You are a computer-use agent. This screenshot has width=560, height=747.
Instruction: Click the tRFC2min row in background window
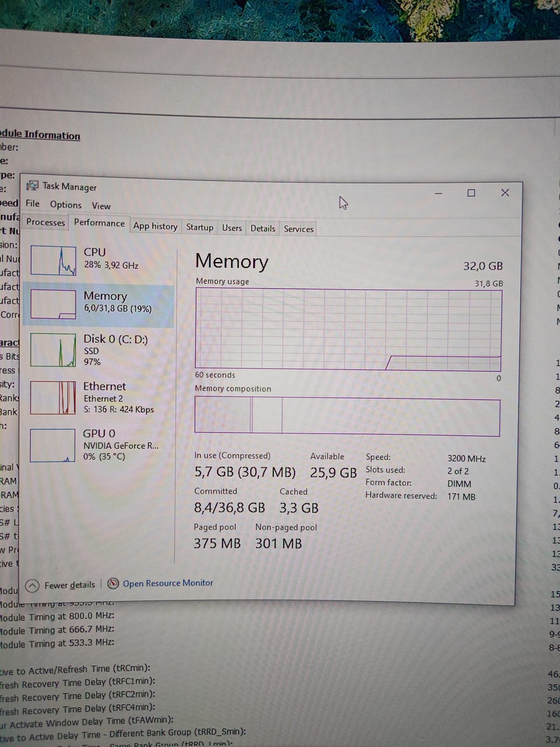pyautogui.click(x=78, y=696)
